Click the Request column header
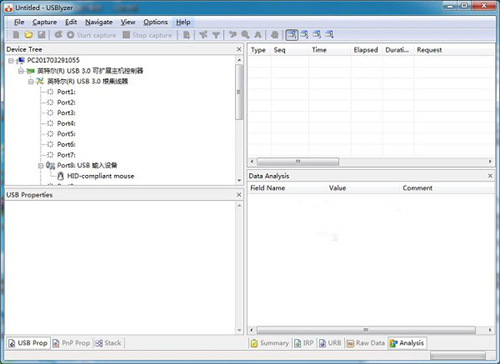 tap(453, 50)
